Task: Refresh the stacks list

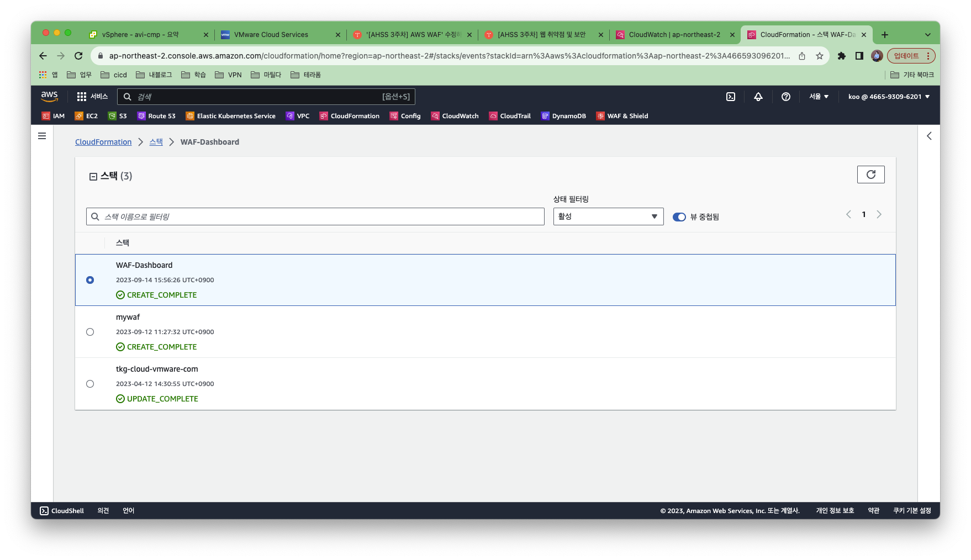Action: tap(871, 175)
